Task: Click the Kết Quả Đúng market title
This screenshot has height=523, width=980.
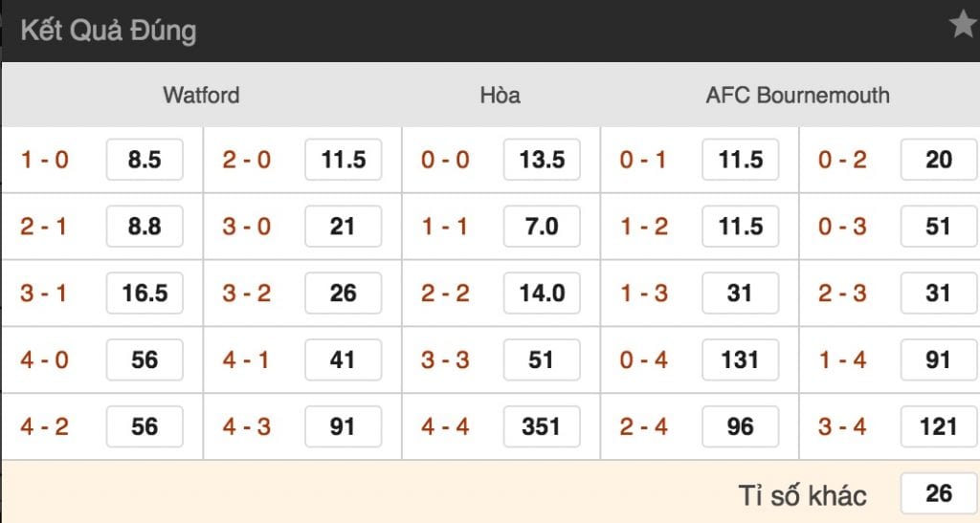Action: [x=108, y=31]
